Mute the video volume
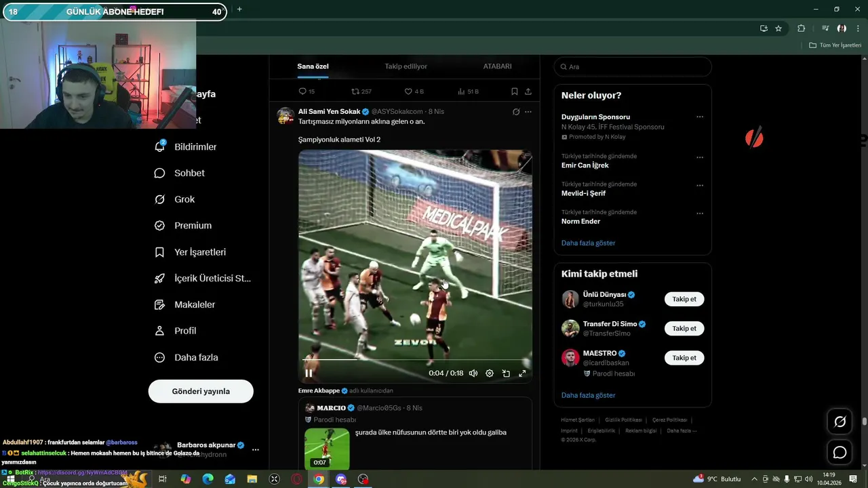 tap(473, 373)
